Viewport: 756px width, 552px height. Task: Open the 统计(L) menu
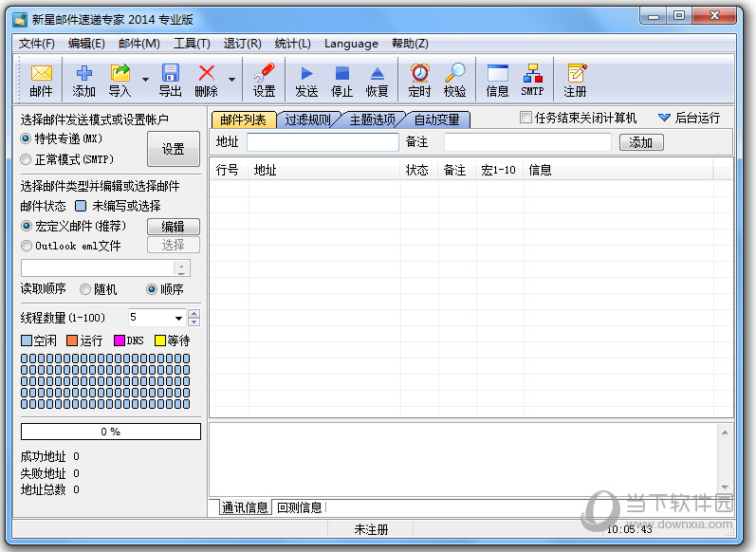point(293,44)
